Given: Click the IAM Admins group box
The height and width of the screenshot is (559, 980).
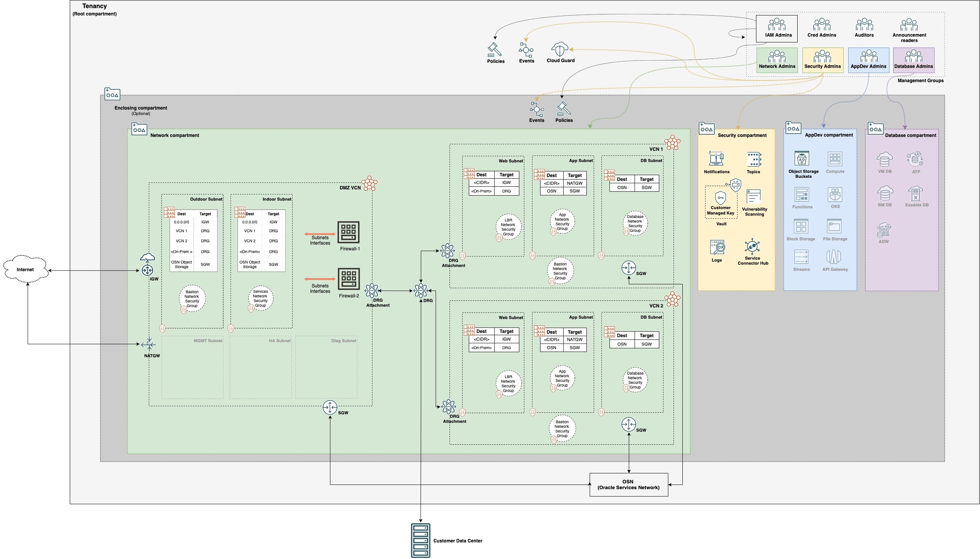Looking at the screenshot, I should [x=776, y=28].
